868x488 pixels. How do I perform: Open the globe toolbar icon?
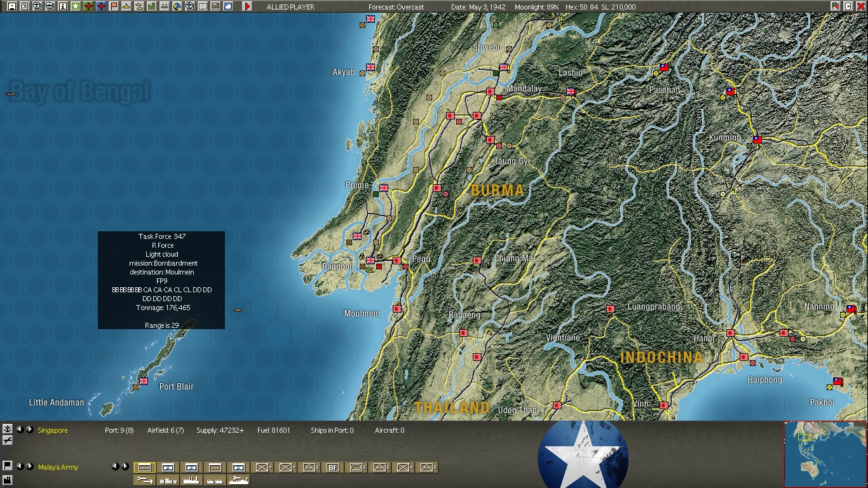[x=177, y=6]
